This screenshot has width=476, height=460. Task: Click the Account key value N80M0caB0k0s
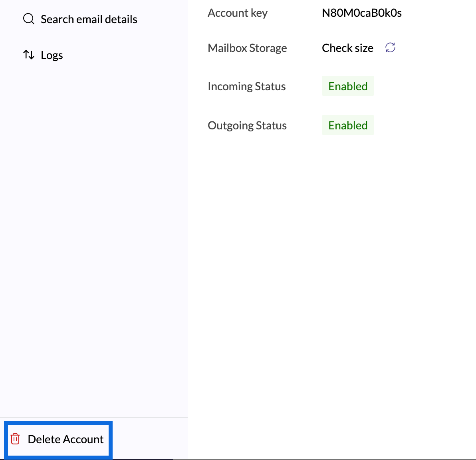362,12
